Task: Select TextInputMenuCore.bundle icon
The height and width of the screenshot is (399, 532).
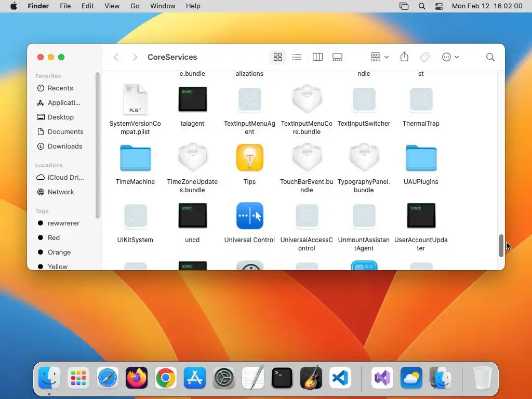Action: pos(307,99)
